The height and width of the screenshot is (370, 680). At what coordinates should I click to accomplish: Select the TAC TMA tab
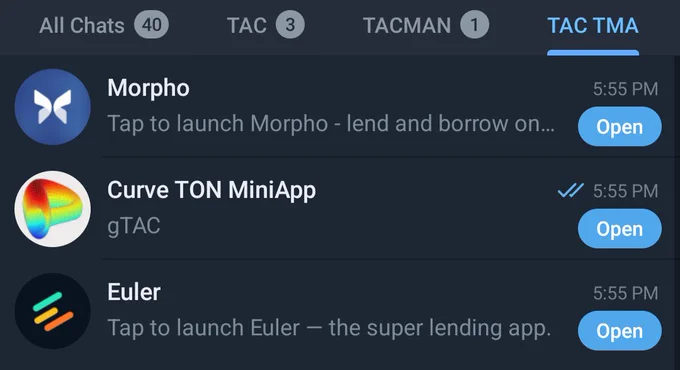coord(593,25)
